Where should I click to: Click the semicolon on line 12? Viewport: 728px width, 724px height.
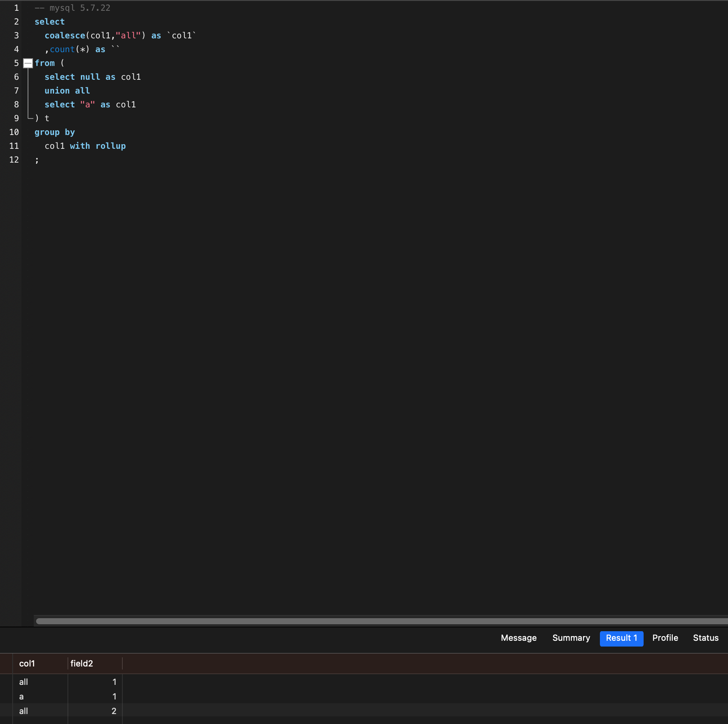37,160
